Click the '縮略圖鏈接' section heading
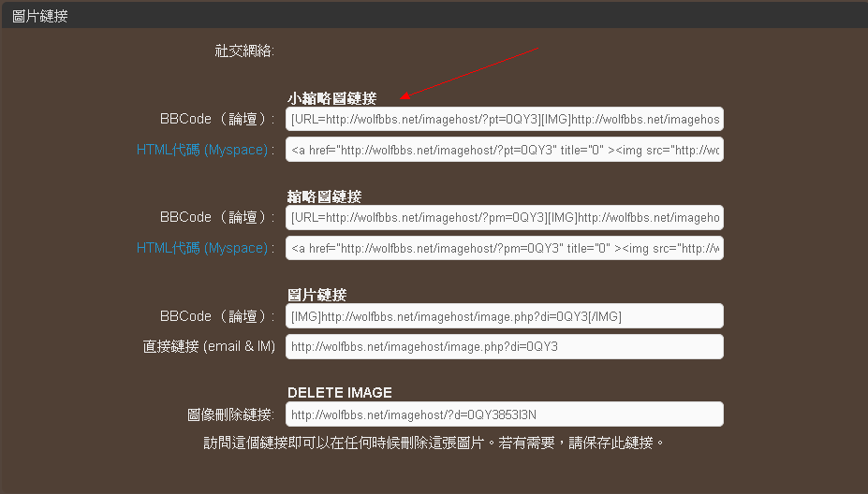868x494 pixels. click(324, 196)
